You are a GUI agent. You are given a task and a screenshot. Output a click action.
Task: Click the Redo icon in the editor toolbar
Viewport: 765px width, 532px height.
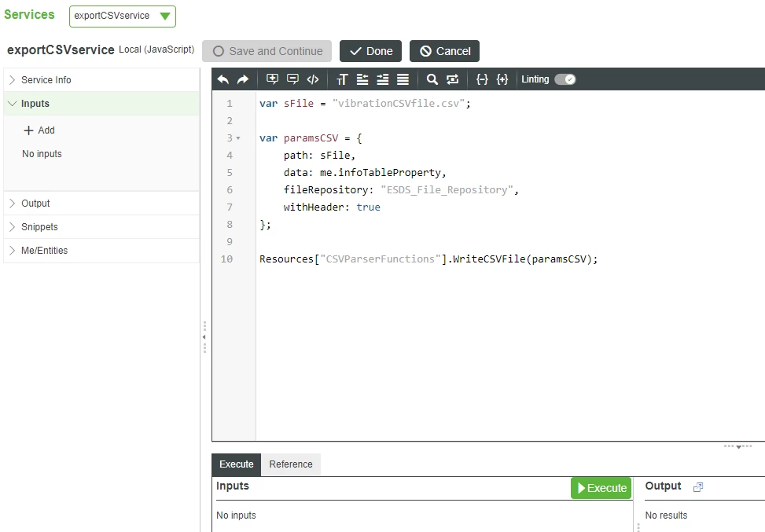click(x=242, y=79)
